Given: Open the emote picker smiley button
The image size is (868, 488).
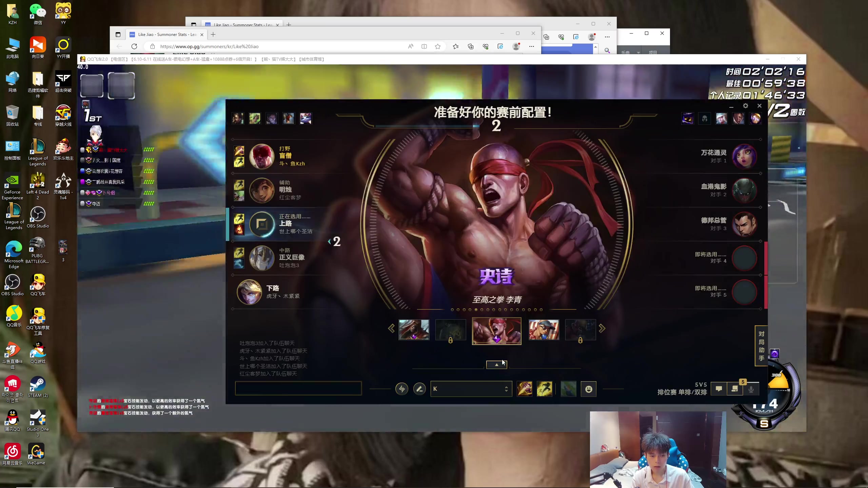Looking at the screenshot, I should [x=589, y=389].
